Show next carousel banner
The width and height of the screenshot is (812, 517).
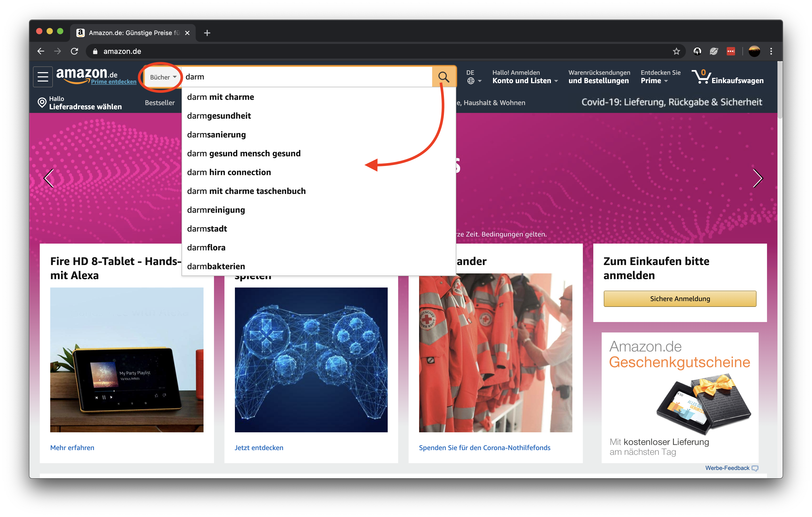pos(758,178)
